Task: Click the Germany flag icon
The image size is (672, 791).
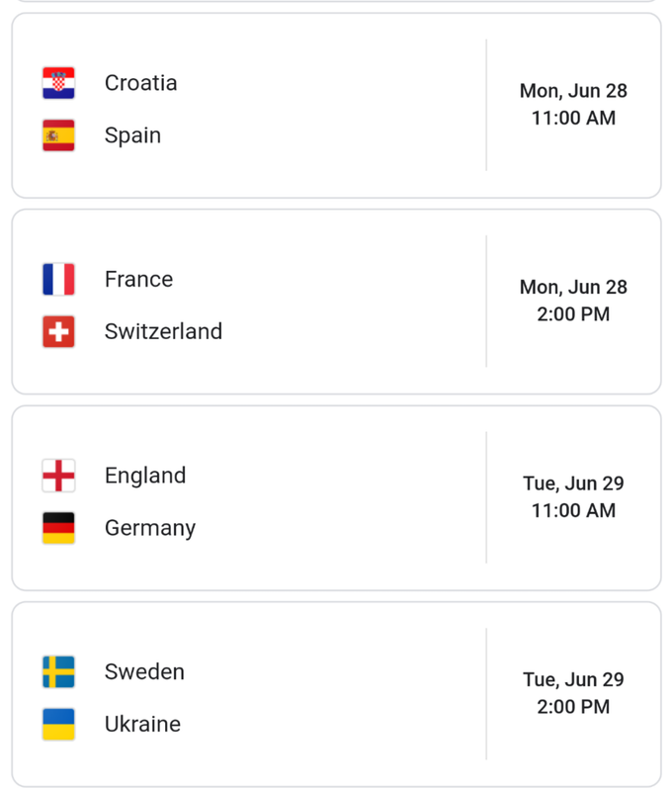Action: click(58, 528)
